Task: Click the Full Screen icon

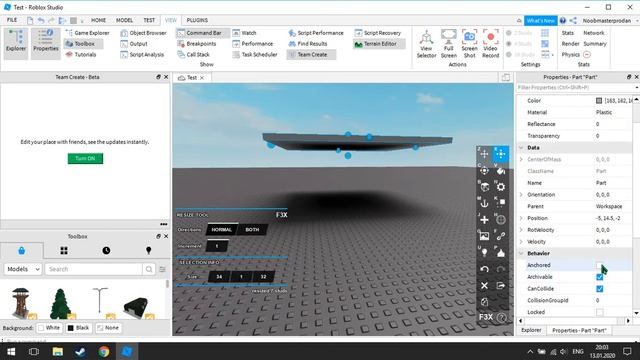Action: [x=449, y=44]
